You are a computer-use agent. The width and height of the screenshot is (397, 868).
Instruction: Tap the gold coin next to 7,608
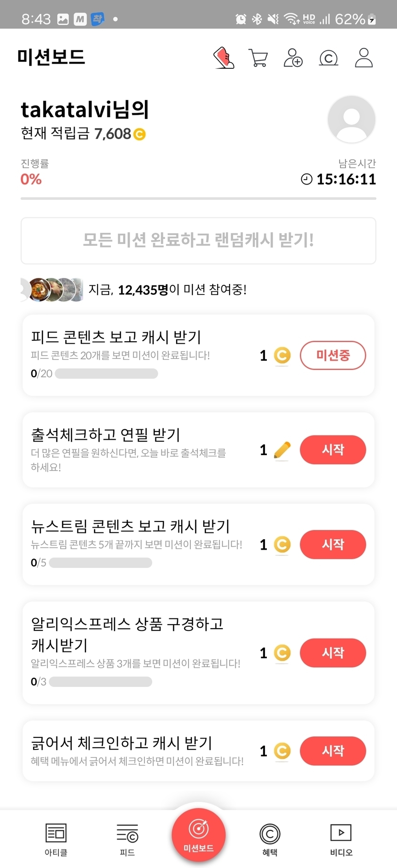(x=139, y=134)
